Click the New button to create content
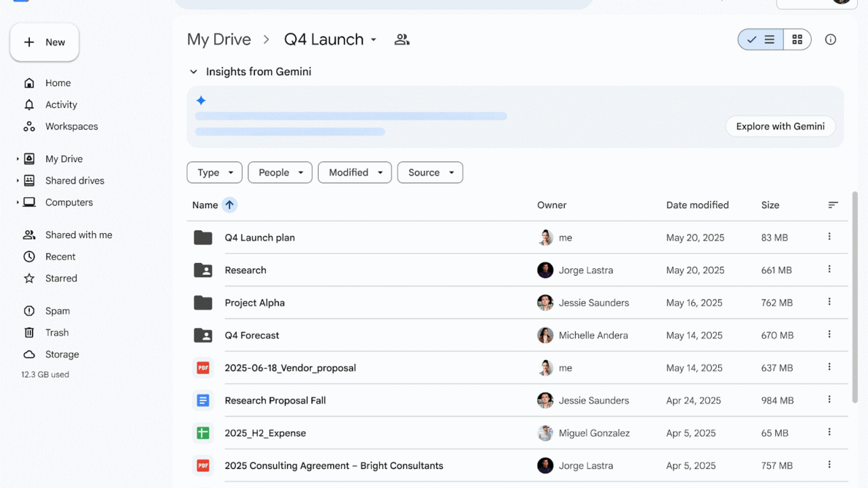The width and height of the screenshot is (868, 488). click(x=43, y=42)
